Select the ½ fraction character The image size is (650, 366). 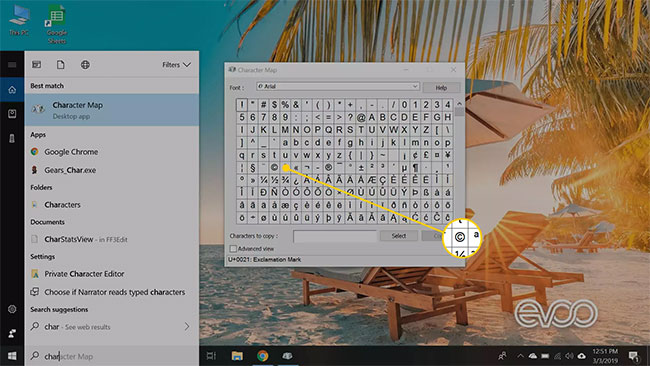(x=274, y=180)
